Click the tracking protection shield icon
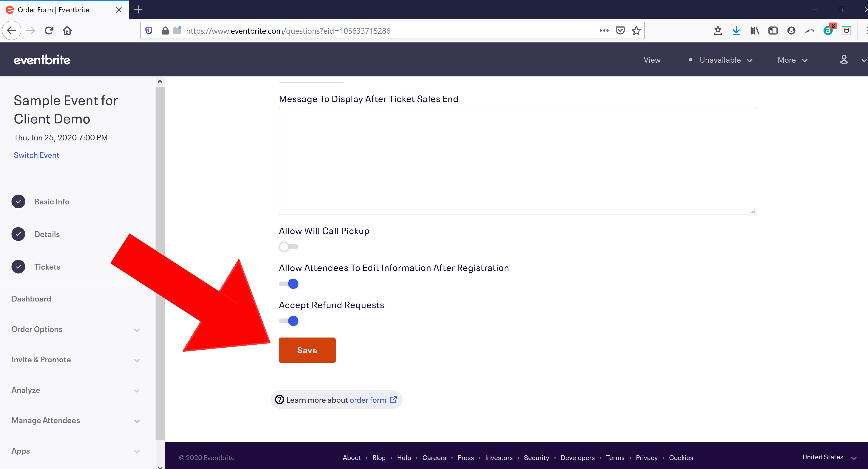The image size is (868, 469). [x=149, y=31]
